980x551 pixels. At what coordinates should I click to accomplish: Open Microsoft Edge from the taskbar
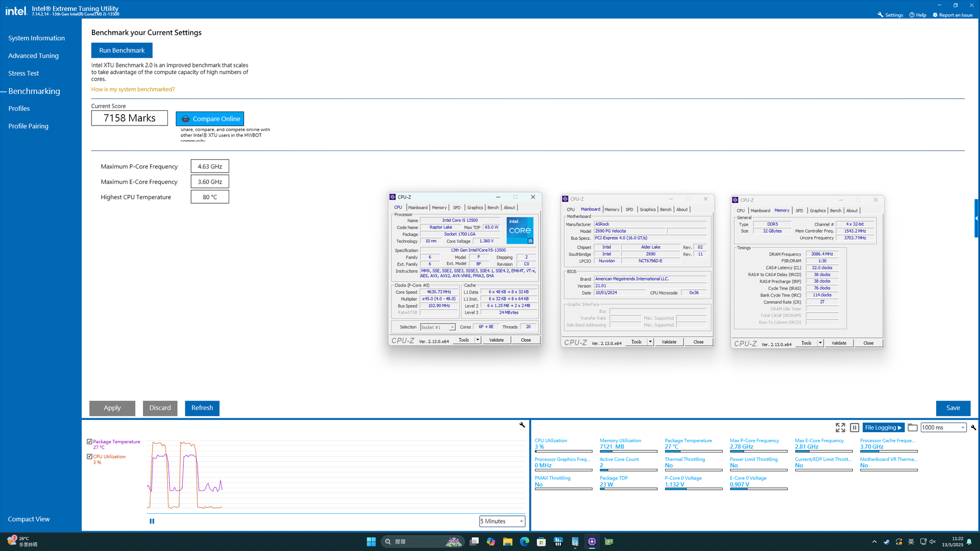point(524,541)
